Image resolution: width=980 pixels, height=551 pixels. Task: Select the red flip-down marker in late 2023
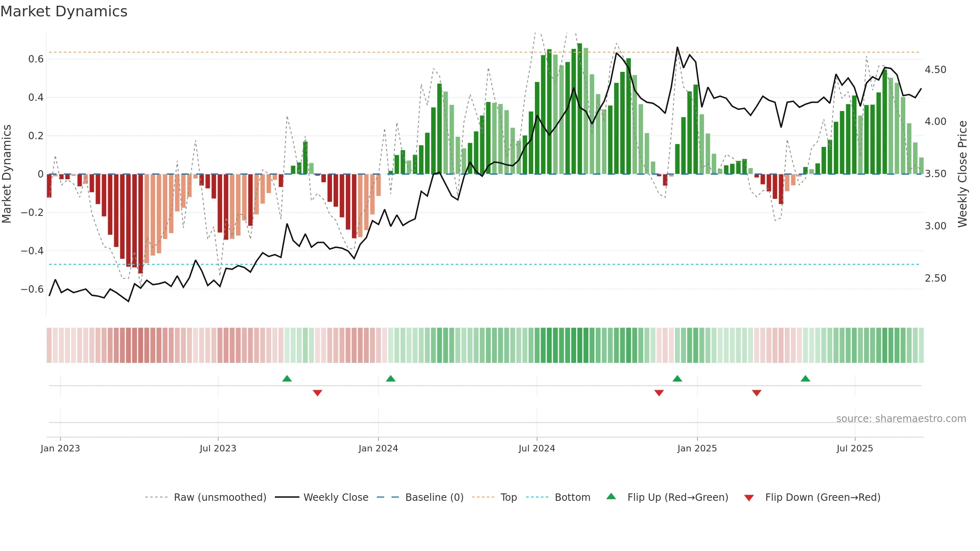tap(318, 393)
